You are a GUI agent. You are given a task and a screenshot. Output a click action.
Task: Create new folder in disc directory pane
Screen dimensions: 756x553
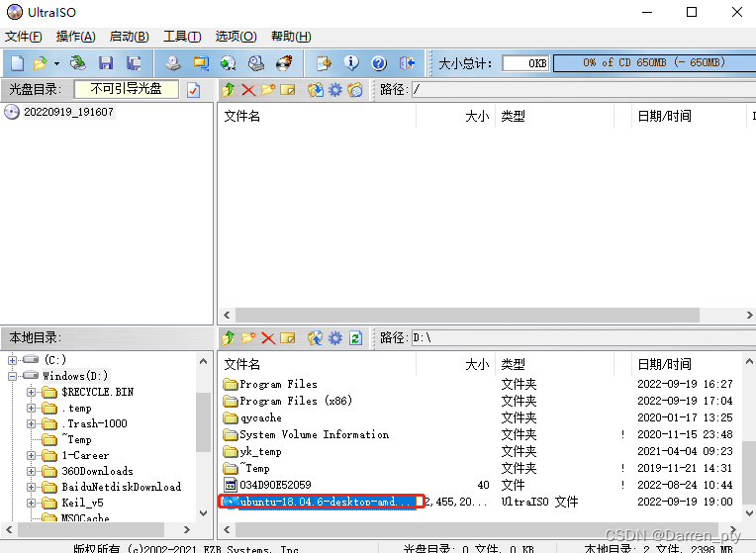(268, 90)
